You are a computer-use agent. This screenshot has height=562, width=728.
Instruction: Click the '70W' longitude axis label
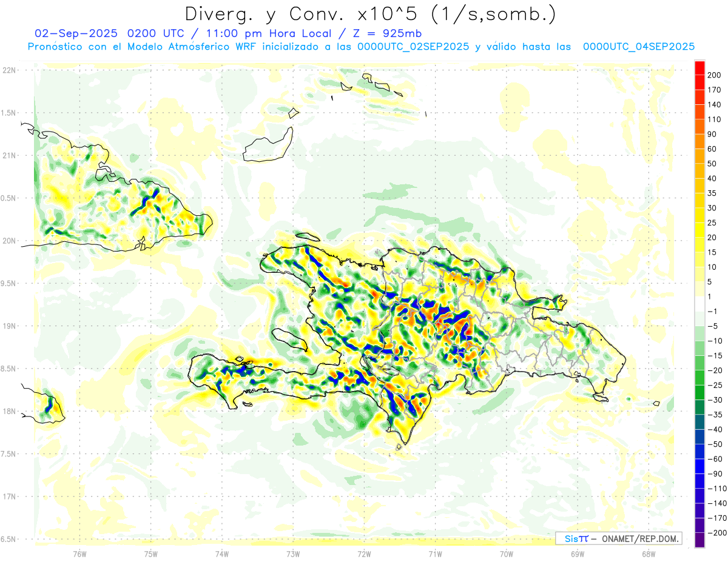pos(507,554)
